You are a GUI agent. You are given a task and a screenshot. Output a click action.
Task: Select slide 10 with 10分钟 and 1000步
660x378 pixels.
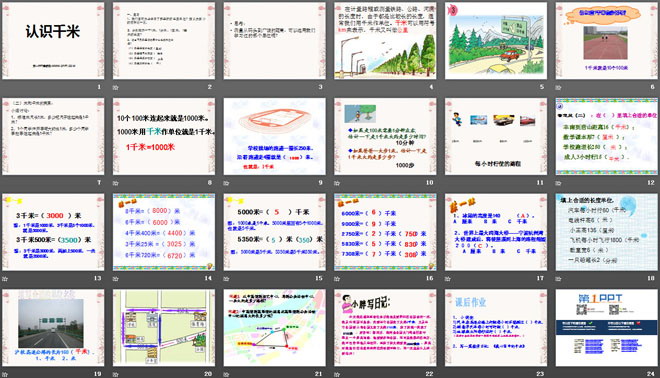click(x=385, y=136)
